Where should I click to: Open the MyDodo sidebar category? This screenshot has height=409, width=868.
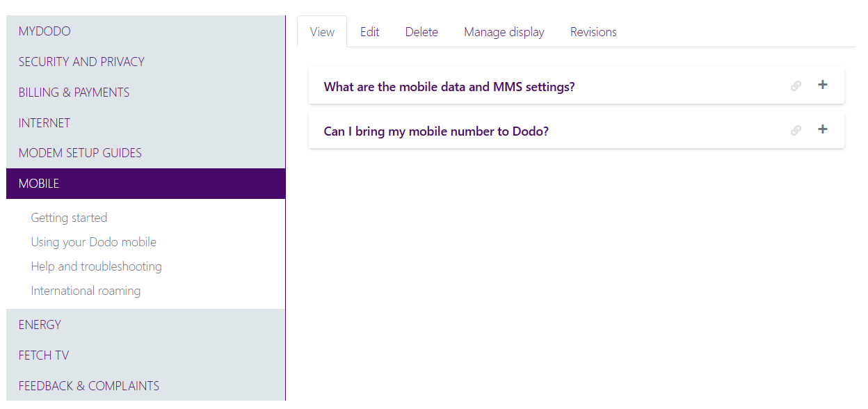45,31
